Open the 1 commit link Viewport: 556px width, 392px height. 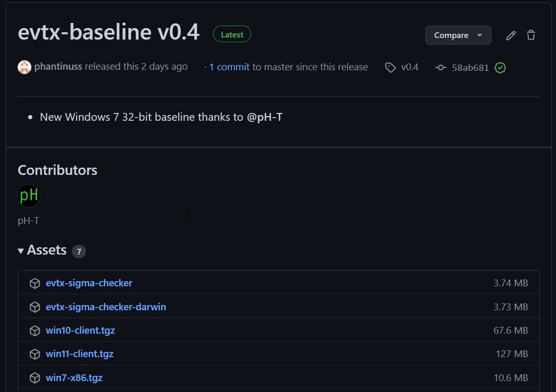pos(229,67)
